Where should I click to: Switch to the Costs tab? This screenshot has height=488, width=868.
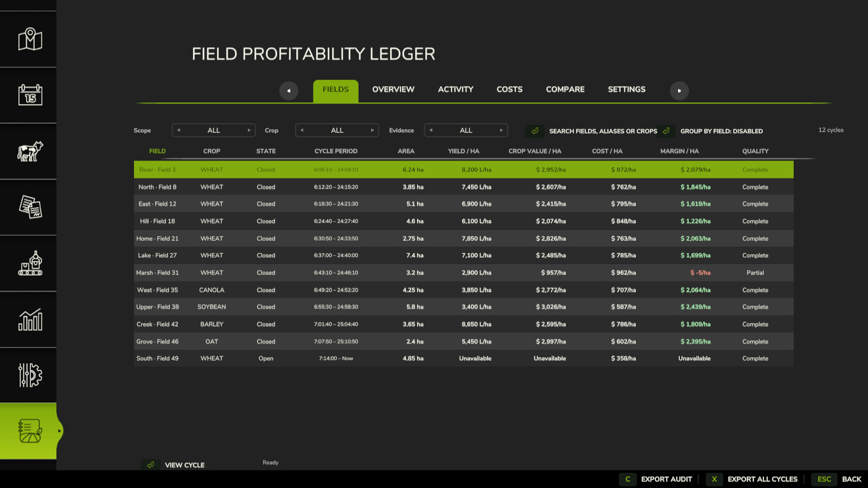point(509,89)
